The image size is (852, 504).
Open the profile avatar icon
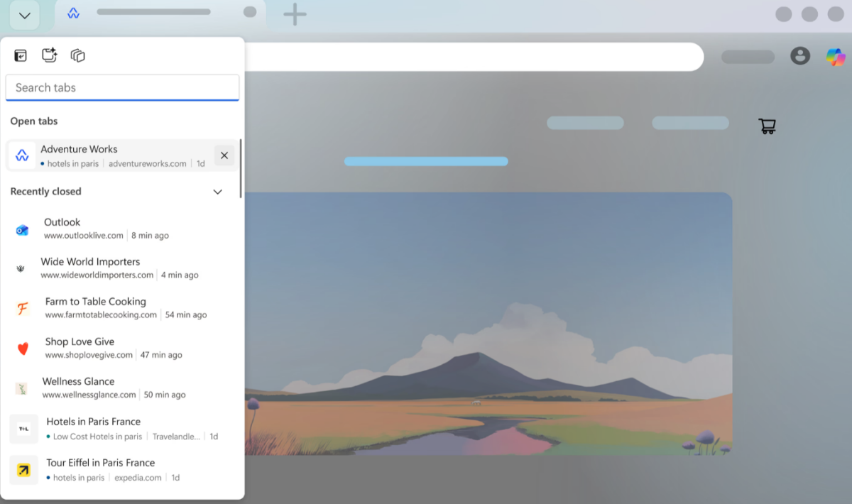(800, 56)
